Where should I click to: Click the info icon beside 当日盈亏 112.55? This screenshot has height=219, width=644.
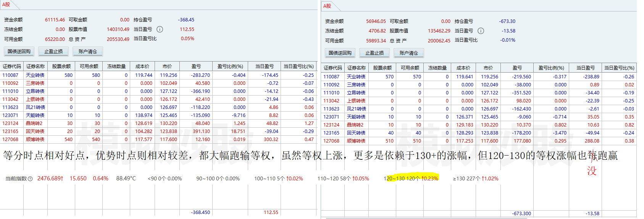(160, 29)
